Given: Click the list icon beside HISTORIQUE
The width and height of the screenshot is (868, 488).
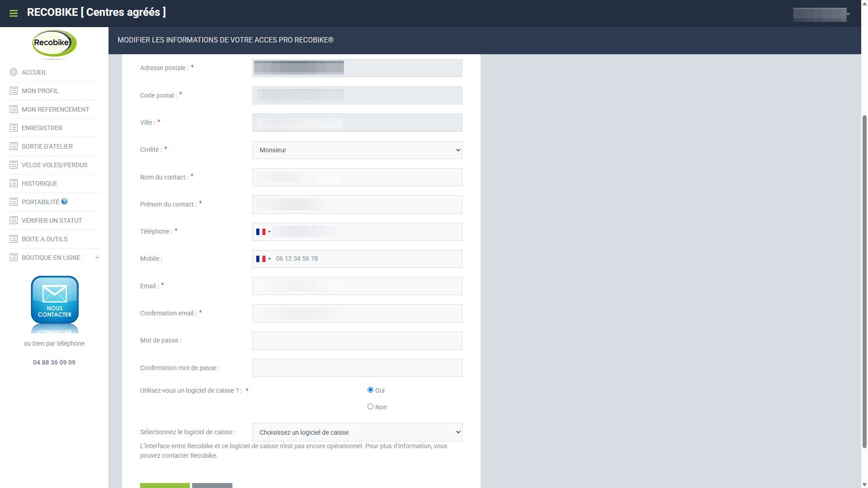Looking at the screenshot, I should point(14,183).
